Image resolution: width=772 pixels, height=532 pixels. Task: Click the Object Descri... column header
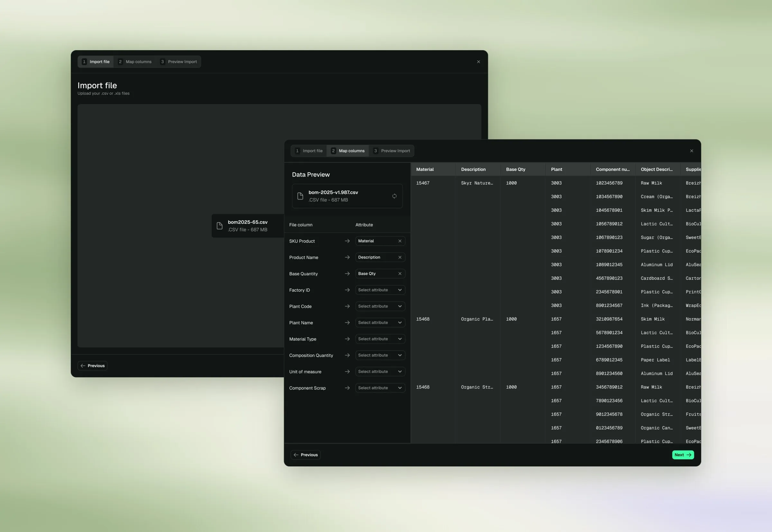click(x=658, y=169)
